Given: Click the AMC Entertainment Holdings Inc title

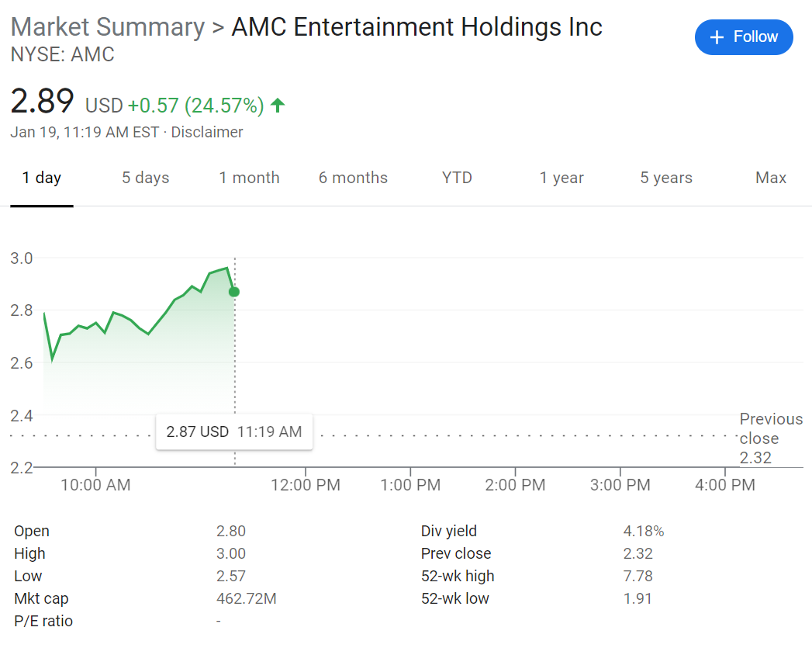Looking at the screenshot, I should pyautogui.click(x=416, y=27).
